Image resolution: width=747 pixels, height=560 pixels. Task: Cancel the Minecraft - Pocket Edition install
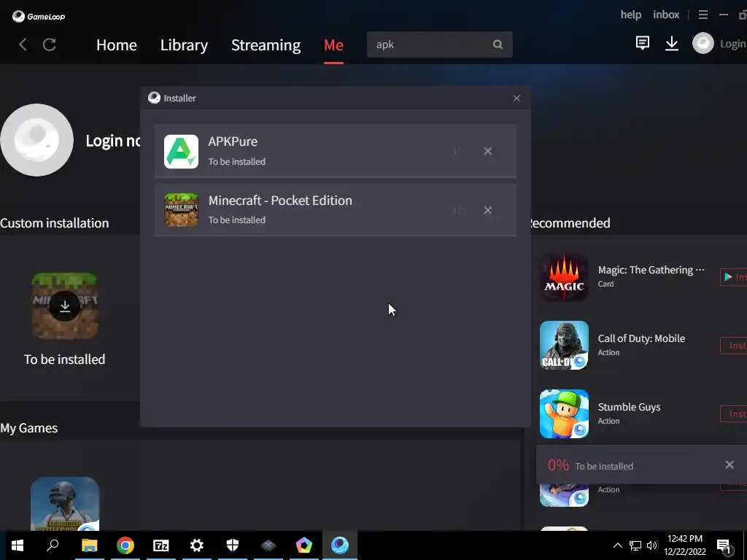(488, 210)
